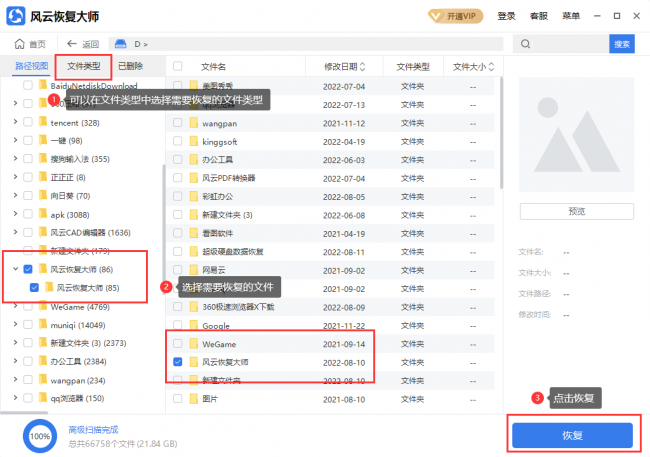Expand the apk (3088) tree node
Screen dimensions: 650x457
[x=15, y=214]
